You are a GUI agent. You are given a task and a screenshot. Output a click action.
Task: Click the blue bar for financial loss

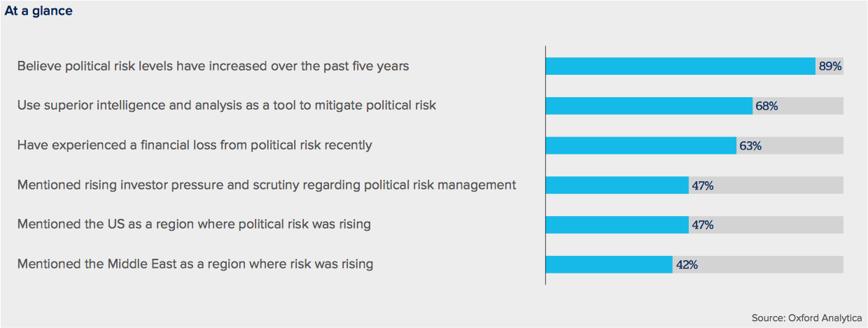[640, 145]
